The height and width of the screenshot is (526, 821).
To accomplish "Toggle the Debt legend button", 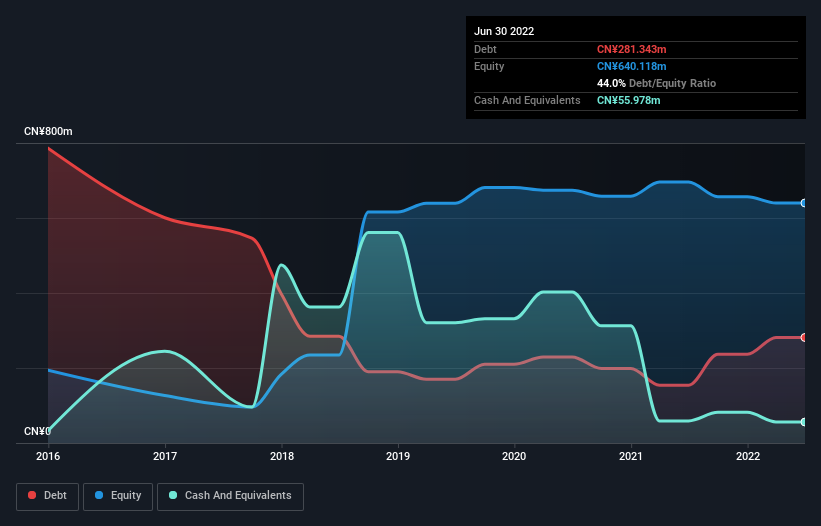I will point(48,496).
